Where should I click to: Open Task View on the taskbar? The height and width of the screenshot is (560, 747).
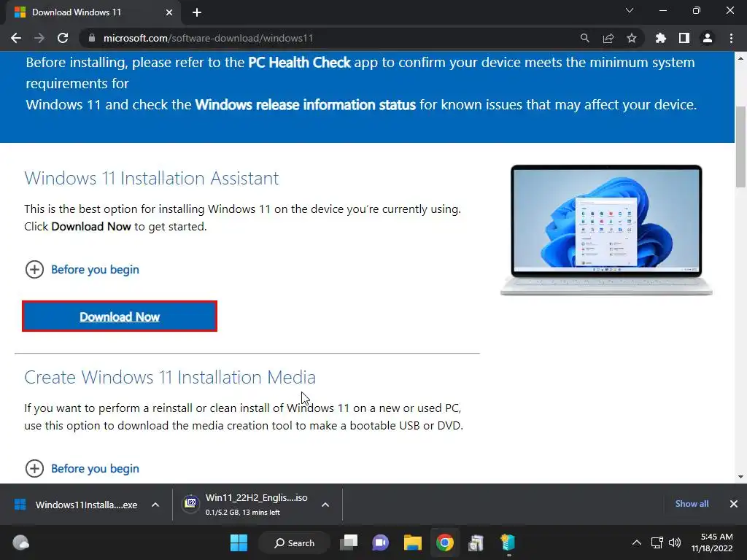click(x=349, y=542)
